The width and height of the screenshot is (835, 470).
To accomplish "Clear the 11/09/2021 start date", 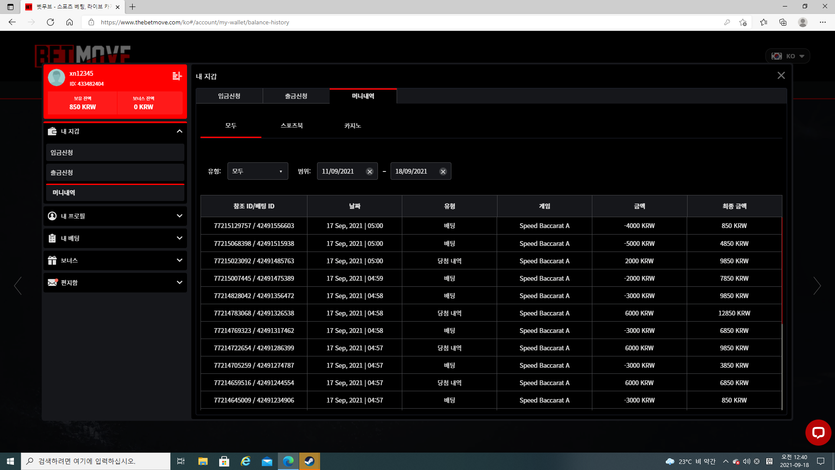I will point(370,171).
